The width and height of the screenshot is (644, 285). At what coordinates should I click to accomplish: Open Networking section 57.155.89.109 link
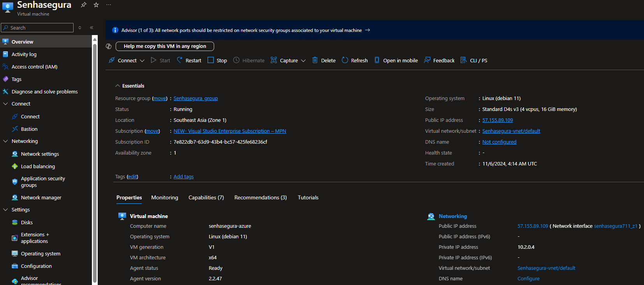click(533, 226)
